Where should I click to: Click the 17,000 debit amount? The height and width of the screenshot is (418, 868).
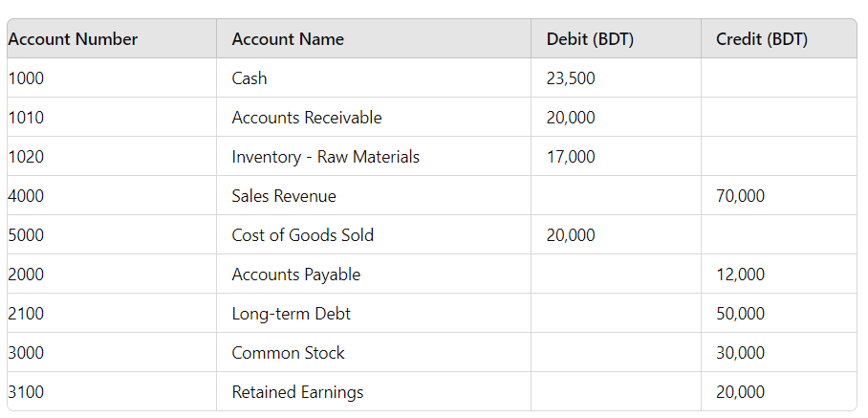tap(571, 157)
